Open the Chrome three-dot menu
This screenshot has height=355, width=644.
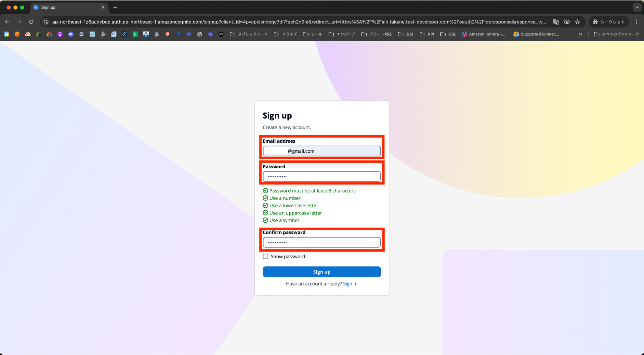click(x=636, y=22)
